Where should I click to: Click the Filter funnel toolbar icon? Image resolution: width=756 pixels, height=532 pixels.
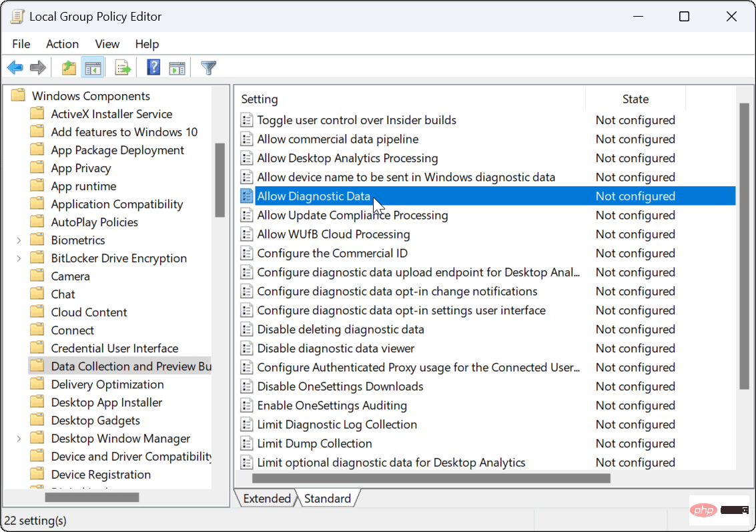(x=208, y=68)
